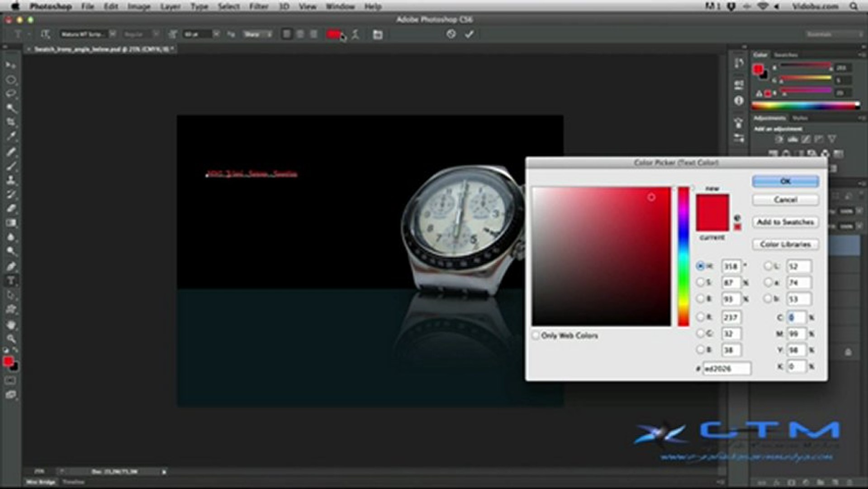Viewport: 868px width, 489px height.
Task: Open the anti-aliasing method dropdown
Action: point(258,34)
